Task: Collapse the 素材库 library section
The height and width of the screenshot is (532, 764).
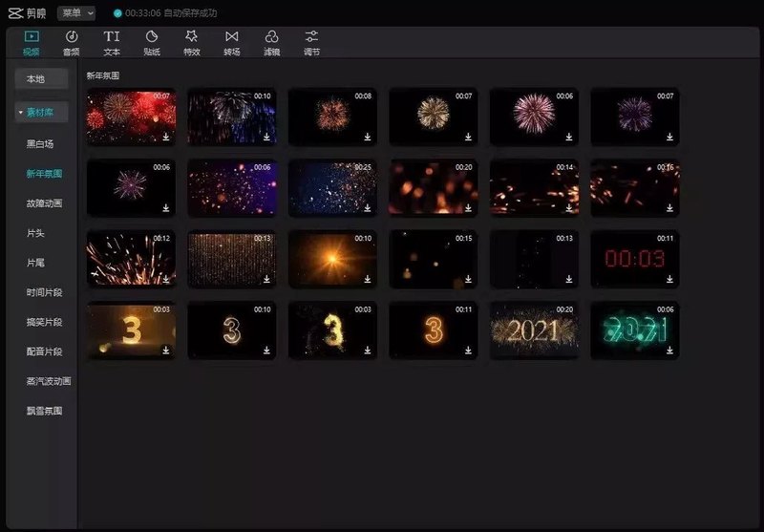Action: tap(20, 114)
